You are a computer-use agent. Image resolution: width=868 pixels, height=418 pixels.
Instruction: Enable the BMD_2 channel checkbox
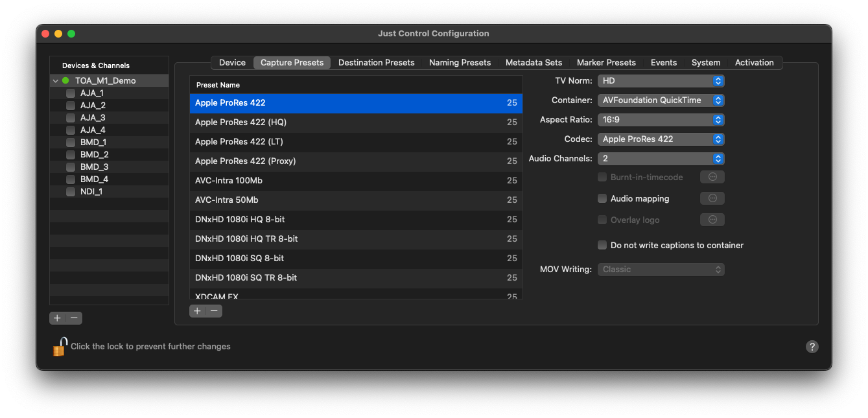point(71,155)
